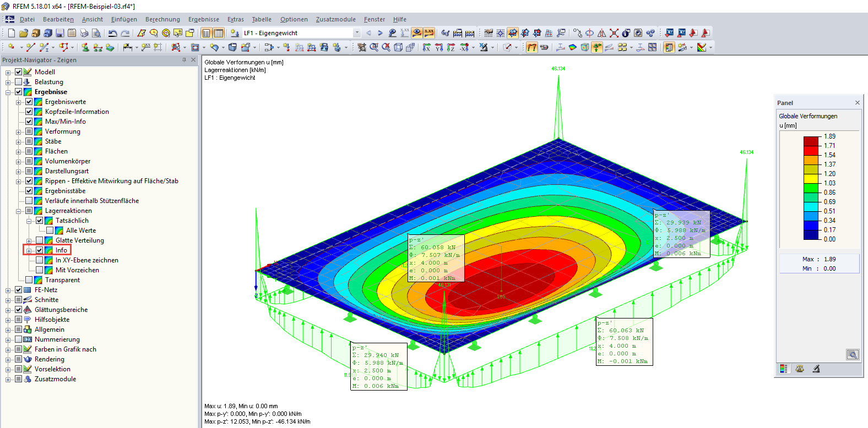Uncheck the Modell checkbox
Image resolution: width=868 pixels, height=428 pixels.
coord(18,72)
